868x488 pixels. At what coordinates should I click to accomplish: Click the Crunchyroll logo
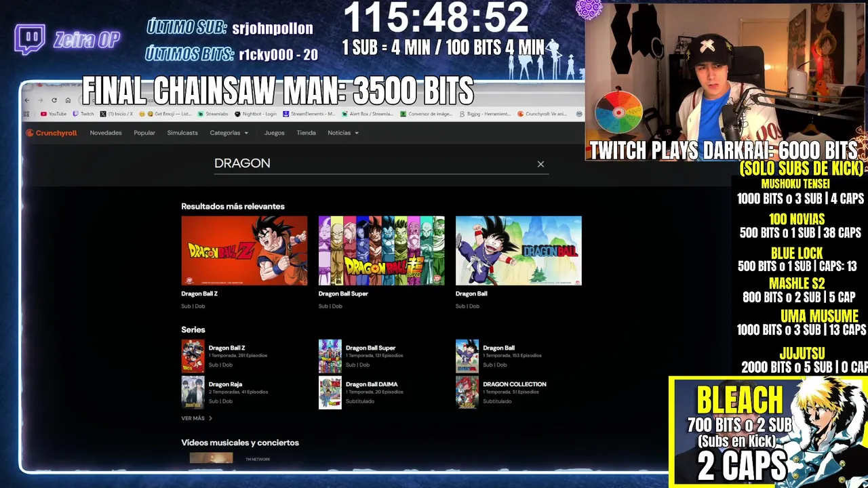coord(52,133)
